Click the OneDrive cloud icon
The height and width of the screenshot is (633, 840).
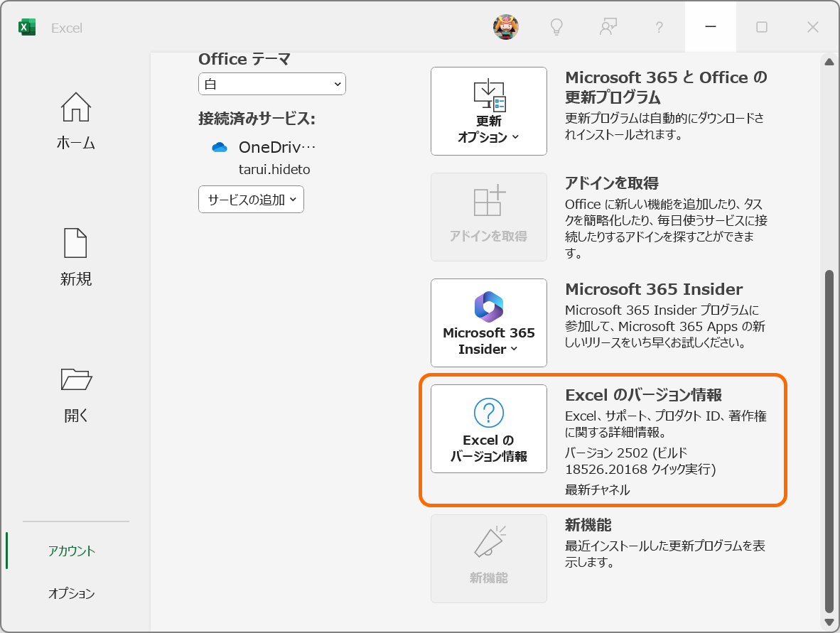click(x=217, y=147)
